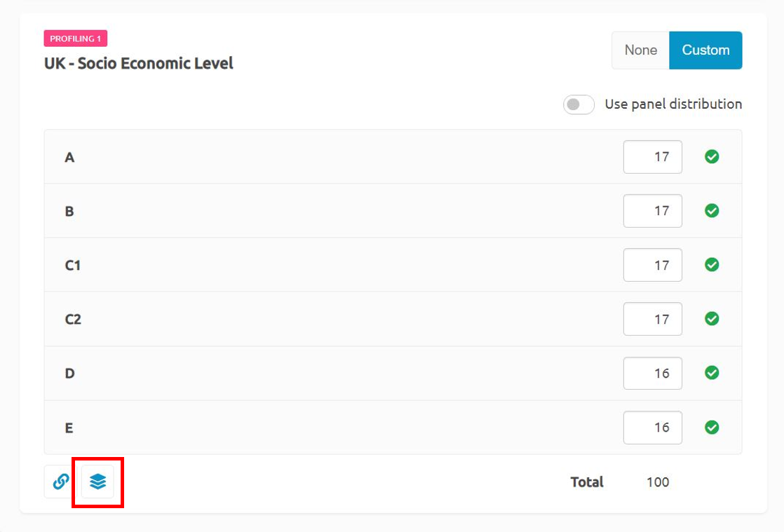This screenshot has height=532, width=784.
Task: Click the stacked layers icon button
Action: tap(97, 482)
